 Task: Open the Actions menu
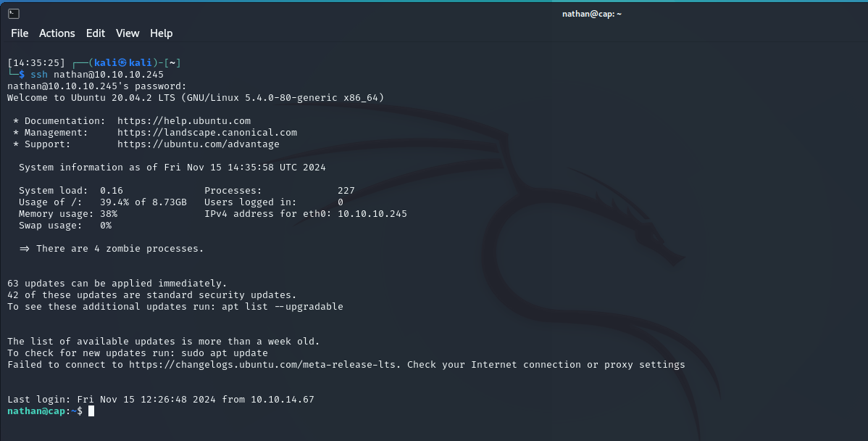[x=57, y=33]
